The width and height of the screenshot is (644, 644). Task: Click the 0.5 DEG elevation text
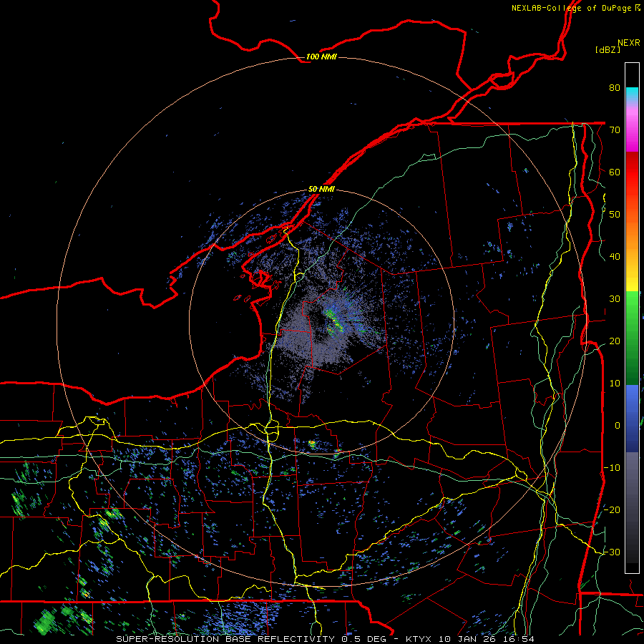pyautogui.click(x=366, y=639)
